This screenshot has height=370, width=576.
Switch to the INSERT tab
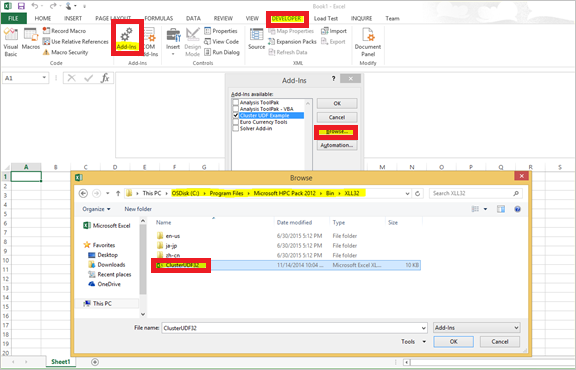point(73,18)
